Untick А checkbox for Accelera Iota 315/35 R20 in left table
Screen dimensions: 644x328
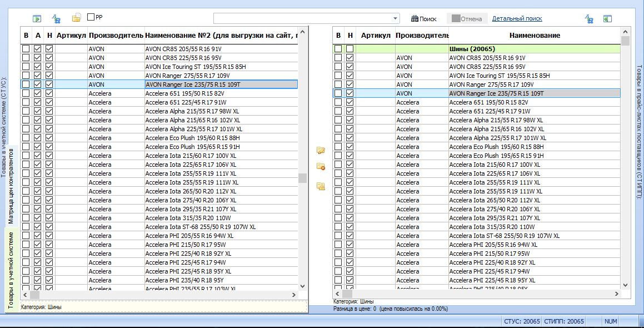click(38, 218)
